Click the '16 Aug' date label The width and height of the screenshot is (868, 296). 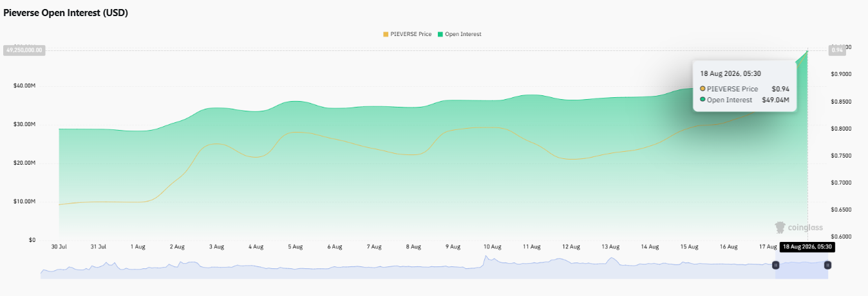728,246
